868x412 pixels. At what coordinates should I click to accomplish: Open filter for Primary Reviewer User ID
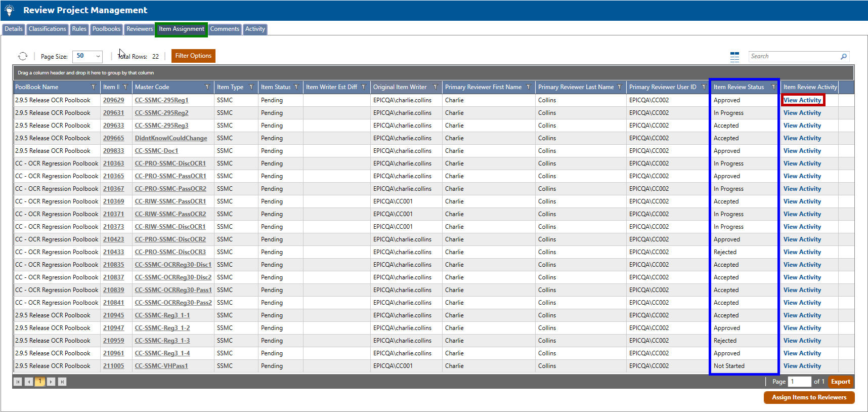(703, 87)
